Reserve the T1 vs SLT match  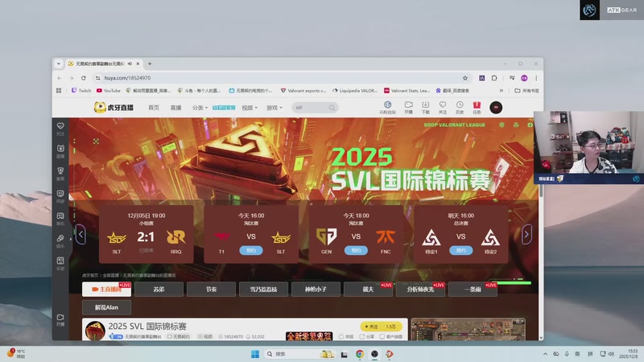click(x=251, y=250)
